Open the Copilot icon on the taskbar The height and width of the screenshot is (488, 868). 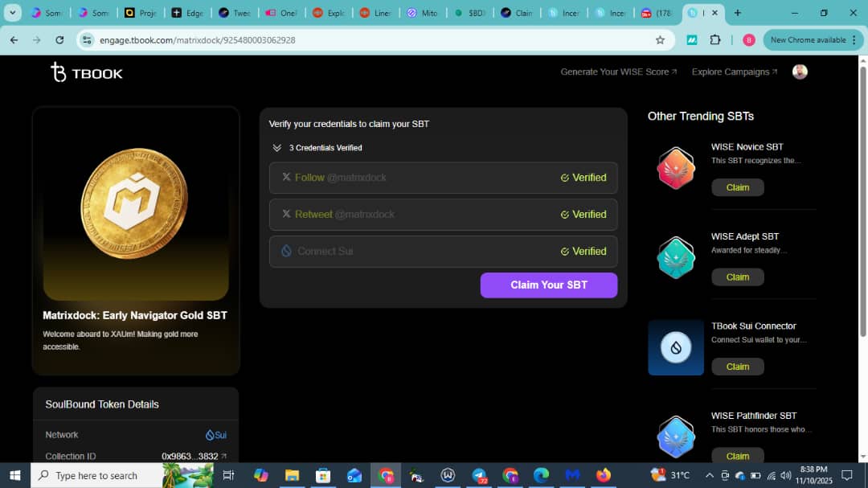pyautogui.click(x=260, y=475)
